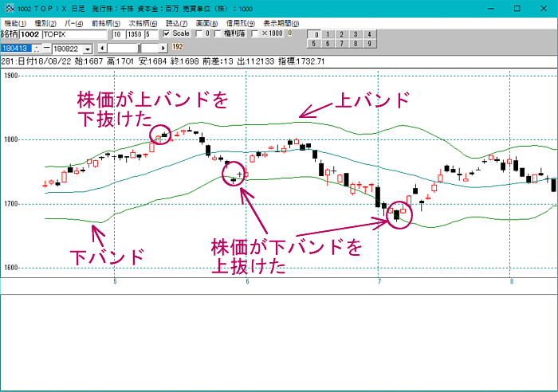Click the number 5 preset button

coord(316,45)
